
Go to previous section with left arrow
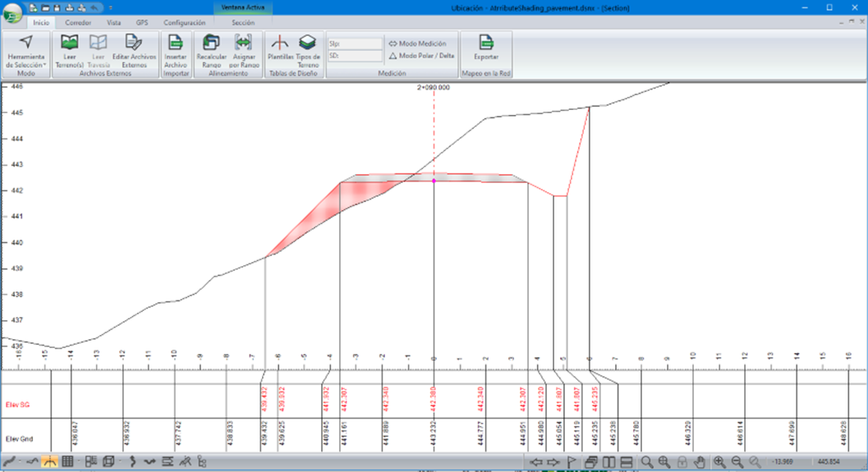pyautogui.click(x=535, y=462)
